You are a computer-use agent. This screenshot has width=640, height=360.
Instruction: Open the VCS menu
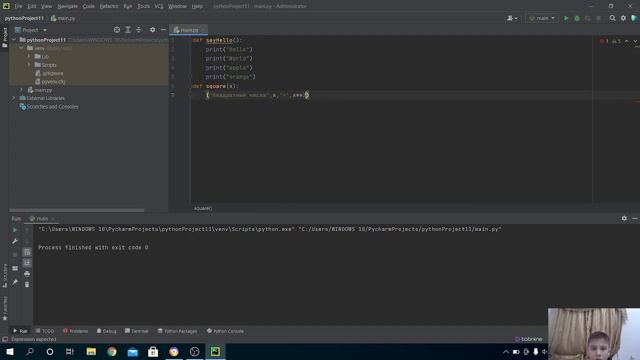[159, 6]
